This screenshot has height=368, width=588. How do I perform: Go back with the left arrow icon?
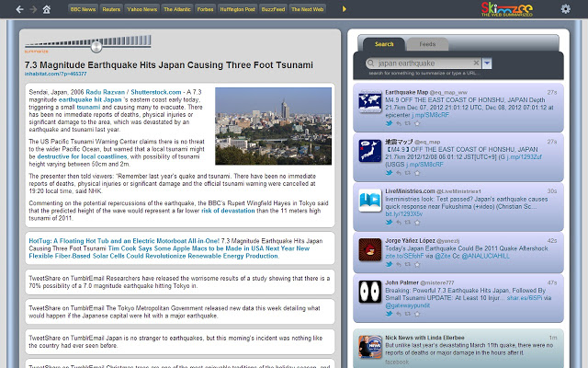[19, 9]
